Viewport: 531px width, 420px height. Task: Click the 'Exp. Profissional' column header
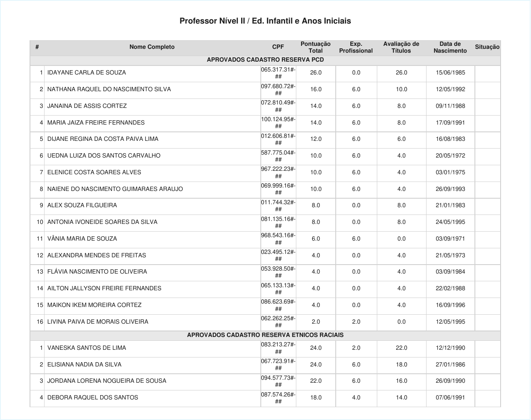pos(356,47)
